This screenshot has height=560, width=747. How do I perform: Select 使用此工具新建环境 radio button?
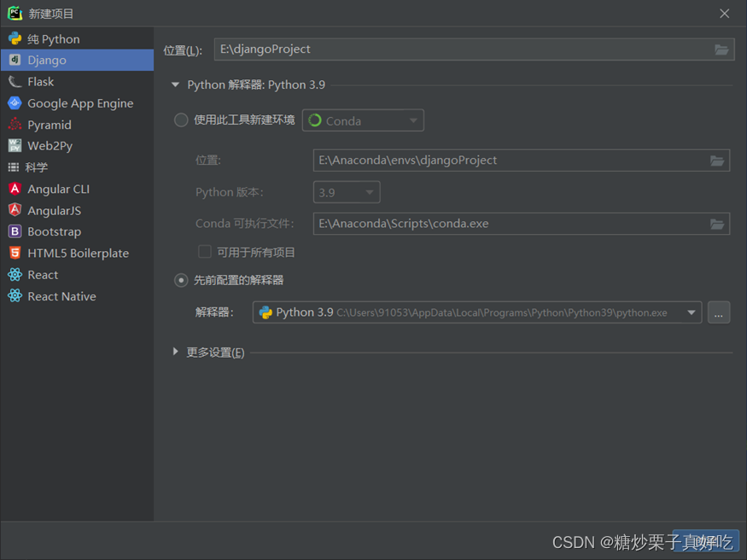point(180,120)
